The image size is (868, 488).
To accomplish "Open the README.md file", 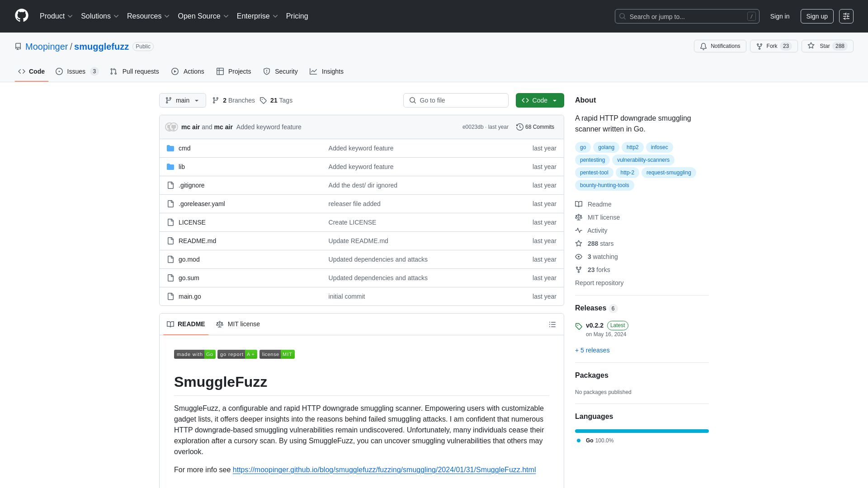I will point(197,241).
